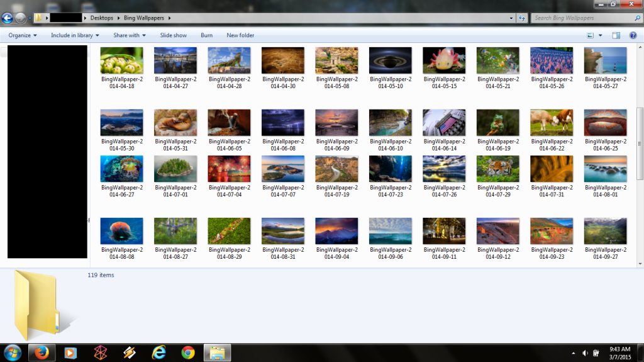Open Firefox from the taskbar
Screen dimensions: 644x362
(x=42, y=353)
